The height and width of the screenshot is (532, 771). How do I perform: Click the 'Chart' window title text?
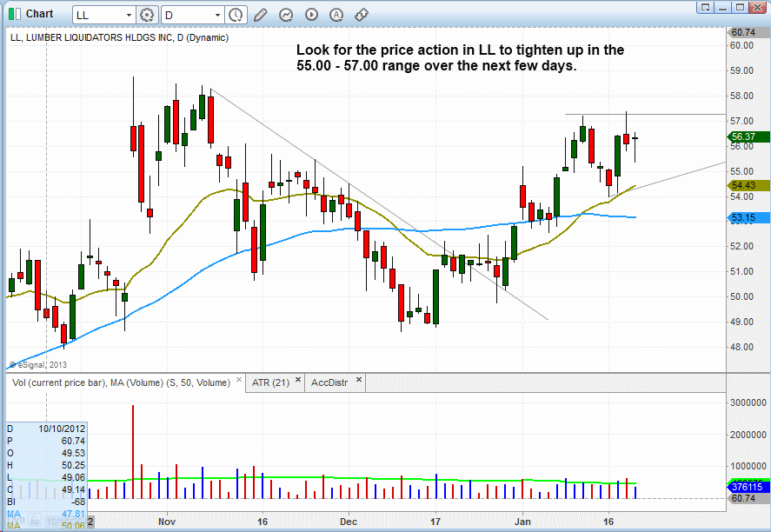pyautogui.click(x=39, y=14)
